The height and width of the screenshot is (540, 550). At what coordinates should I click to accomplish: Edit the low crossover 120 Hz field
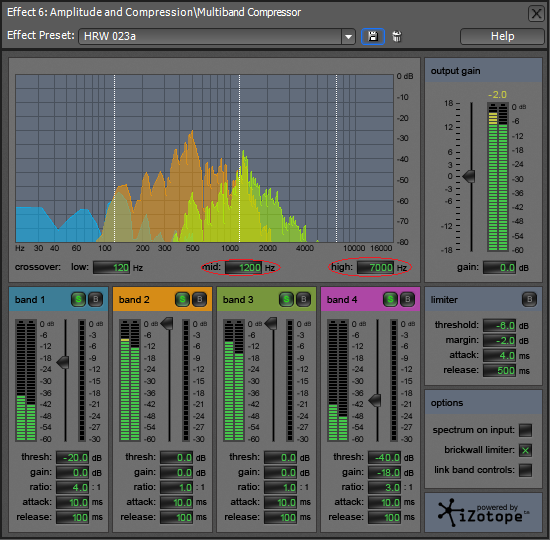pos(112,268)
